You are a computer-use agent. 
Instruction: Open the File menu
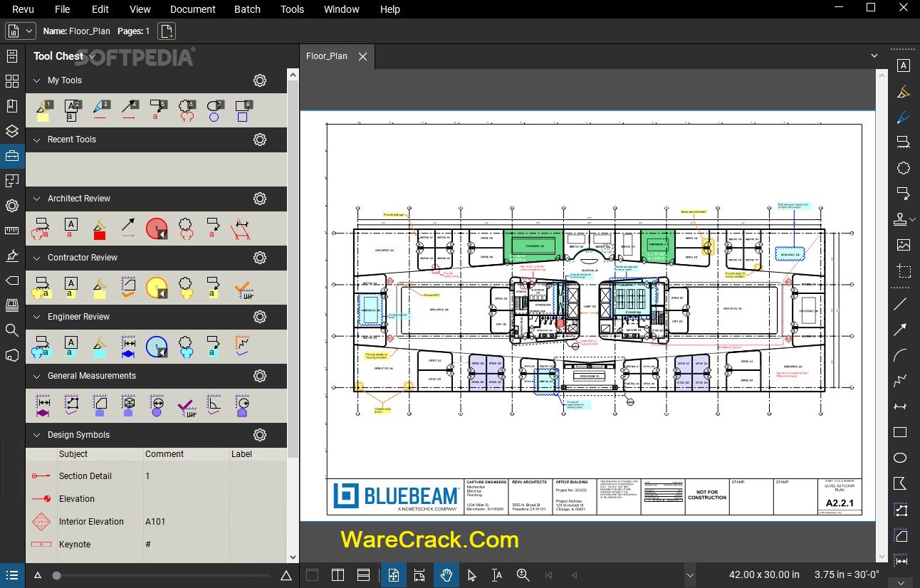coord(63,9)
